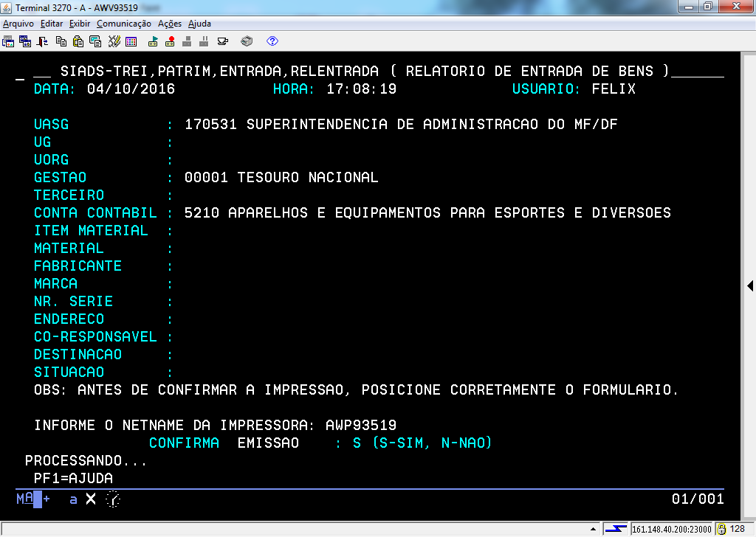The height and width of the screenshot is (537, 756).
Task: Click the ITEM MATERIAL field label
Action: pyautogui.click(x=91, y=231)
